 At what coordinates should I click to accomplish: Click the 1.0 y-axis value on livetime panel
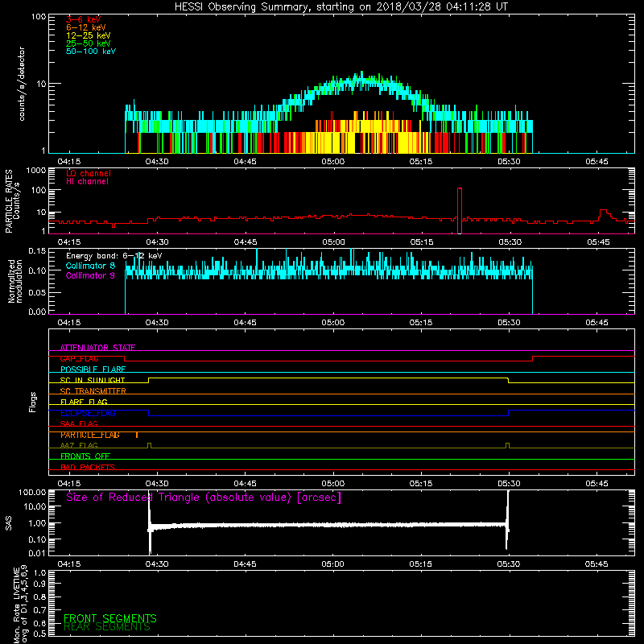click(x=39, y=572)
